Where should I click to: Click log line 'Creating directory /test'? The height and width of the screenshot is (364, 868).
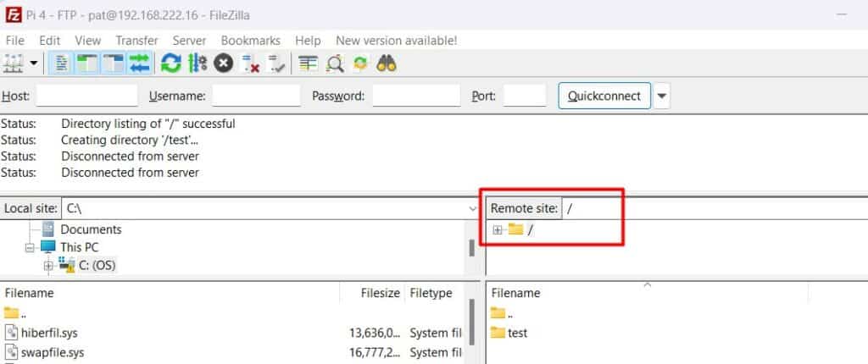(130, 140)
